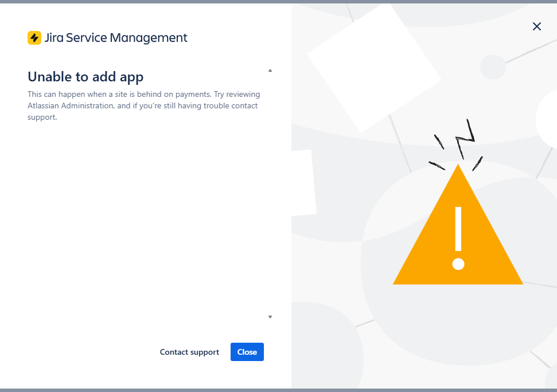This screenshot has height=392, width=557.
Task: Click the "Unable to add app" heading
Action: [x=85, y=77]
